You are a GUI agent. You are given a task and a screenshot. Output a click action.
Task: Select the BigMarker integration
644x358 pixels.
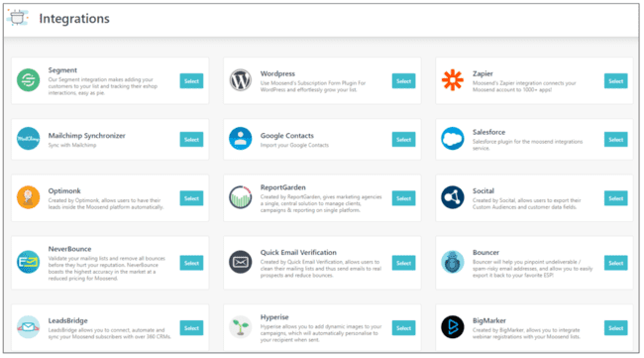pyautogui.click(x=615, y=328)
